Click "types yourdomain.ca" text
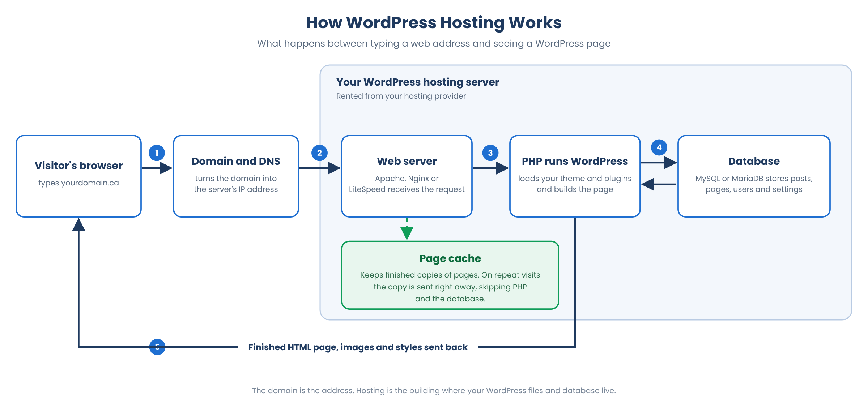 pyautogui.click(x=78, y=183)
